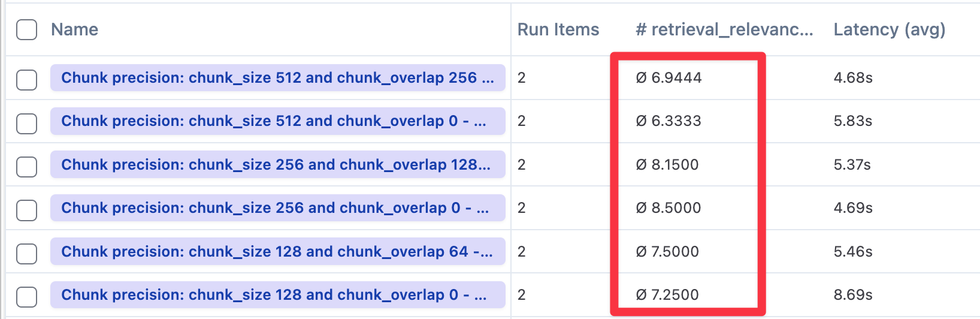
Task: Open run named chunk_size 256 and chunk_overlap 0
Action: click(x=275, y=208)
